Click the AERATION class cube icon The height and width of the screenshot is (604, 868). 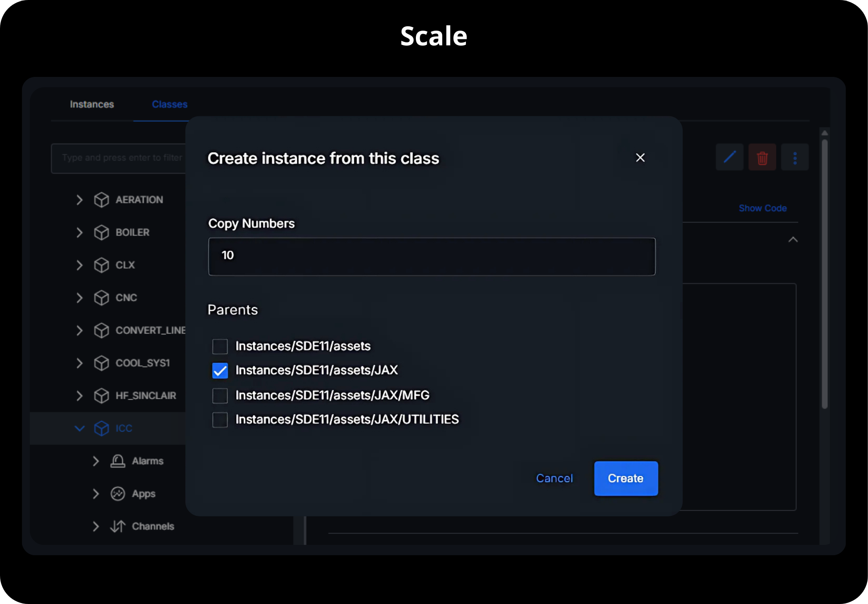101,200
